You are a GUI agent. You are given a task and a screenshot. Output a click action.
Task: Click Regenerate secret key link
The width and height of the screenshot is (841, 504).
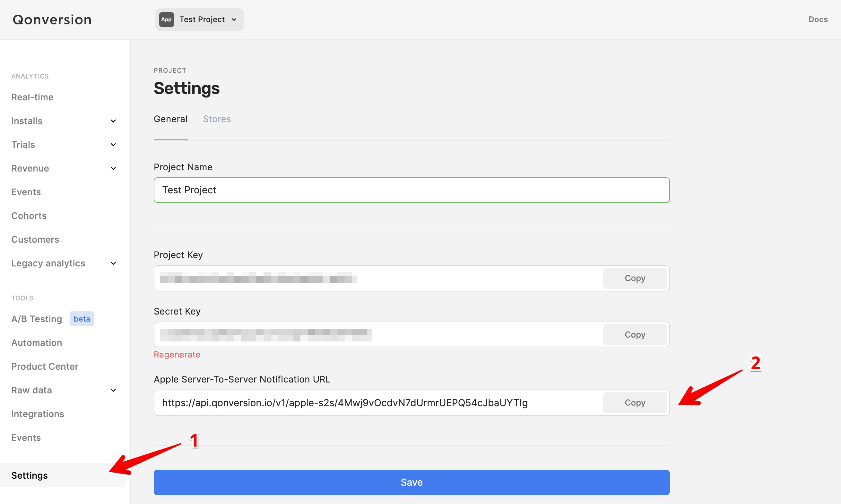point(177,355)
